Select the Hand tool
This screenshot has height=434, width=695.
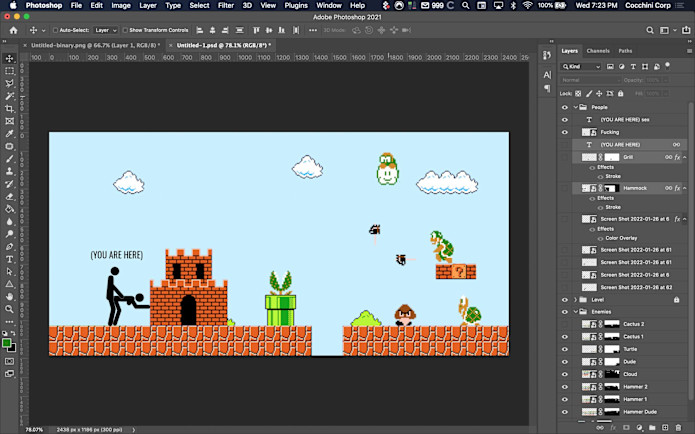(9, 297)
